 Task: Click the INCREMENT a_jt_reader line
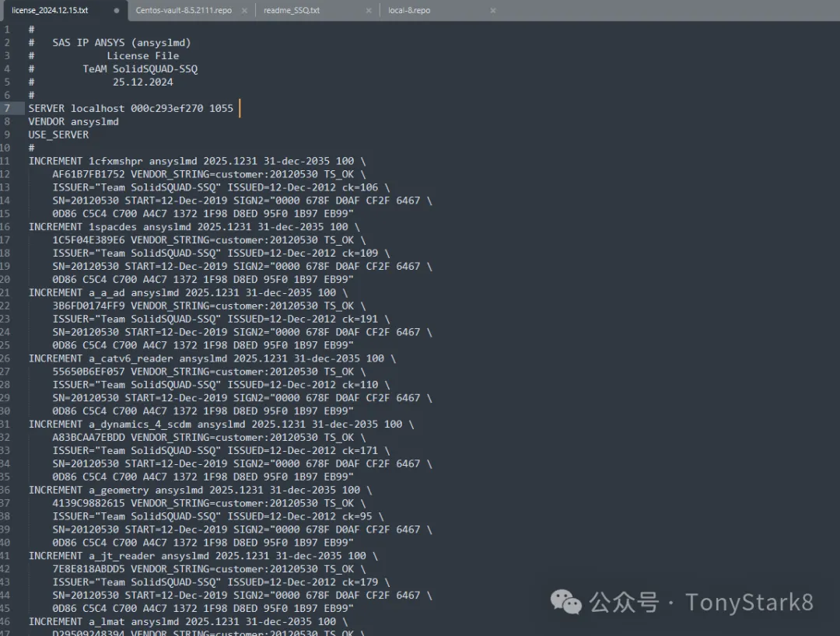tap(203, 556)
